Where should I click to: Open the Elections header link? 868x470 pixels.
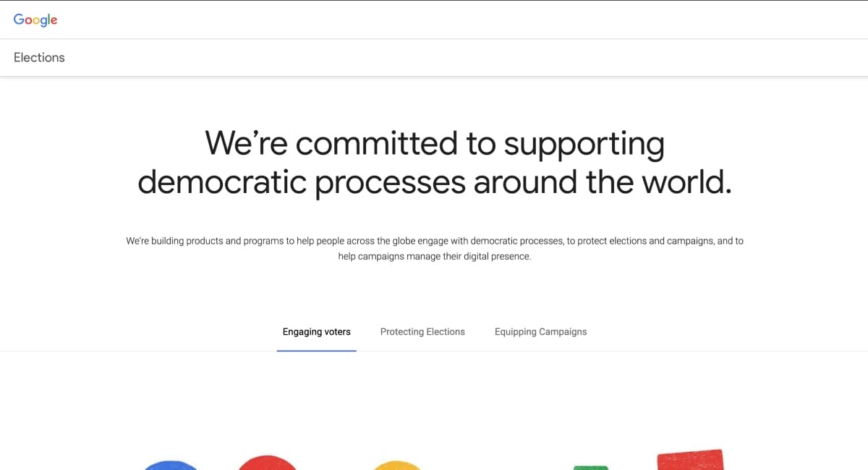(x=39, y=58)
